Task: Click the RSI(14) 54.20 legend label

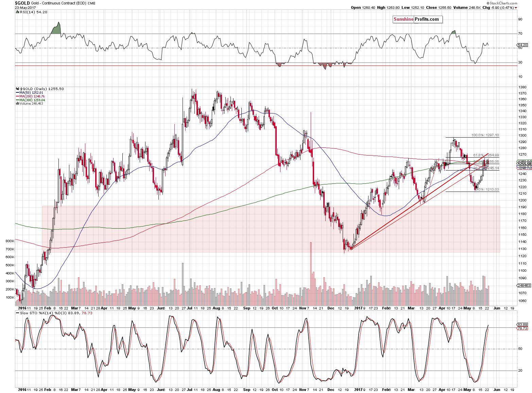Action: pyautogui.click(x=33, y=12)
